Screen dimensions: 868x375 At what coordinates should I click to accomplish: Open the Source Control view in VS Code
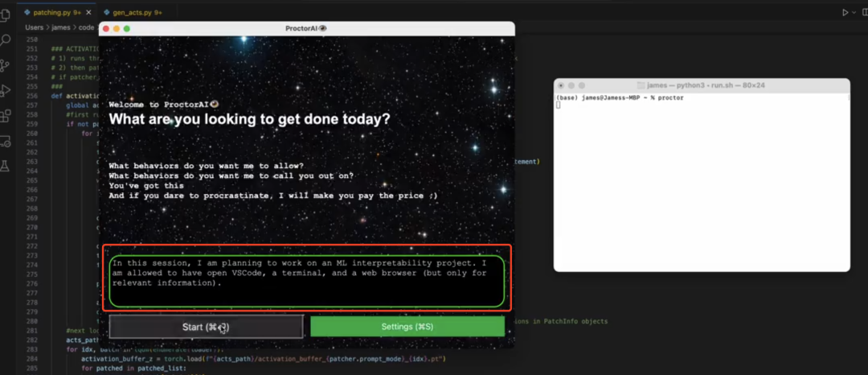point(5,65)
